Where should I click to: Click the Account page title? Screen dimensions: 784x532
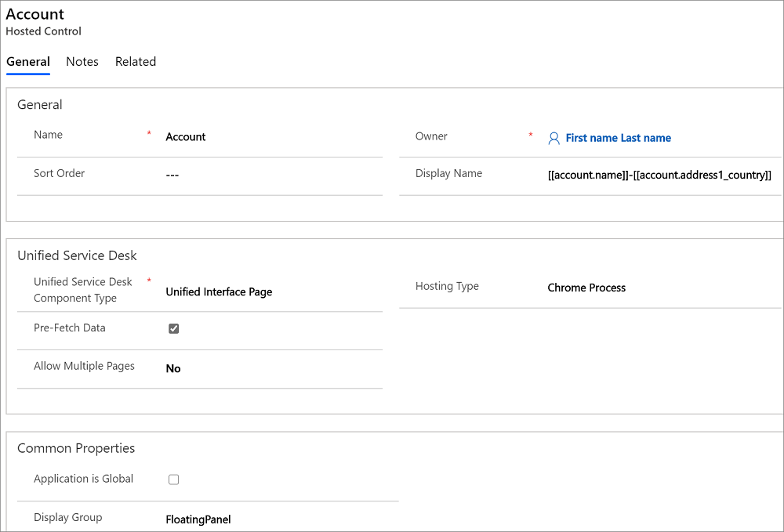[x=35, y=14]
